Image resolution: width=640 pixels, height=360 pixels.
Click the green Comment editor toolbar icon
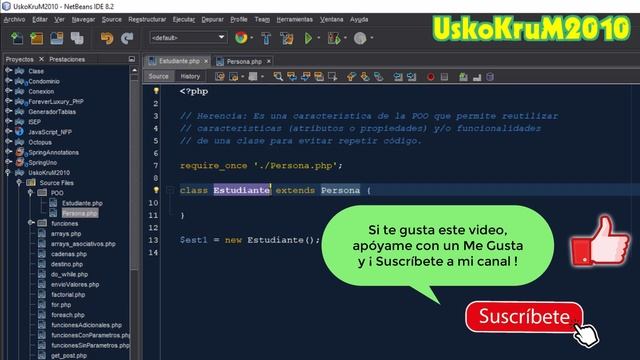tap(463, 77)
